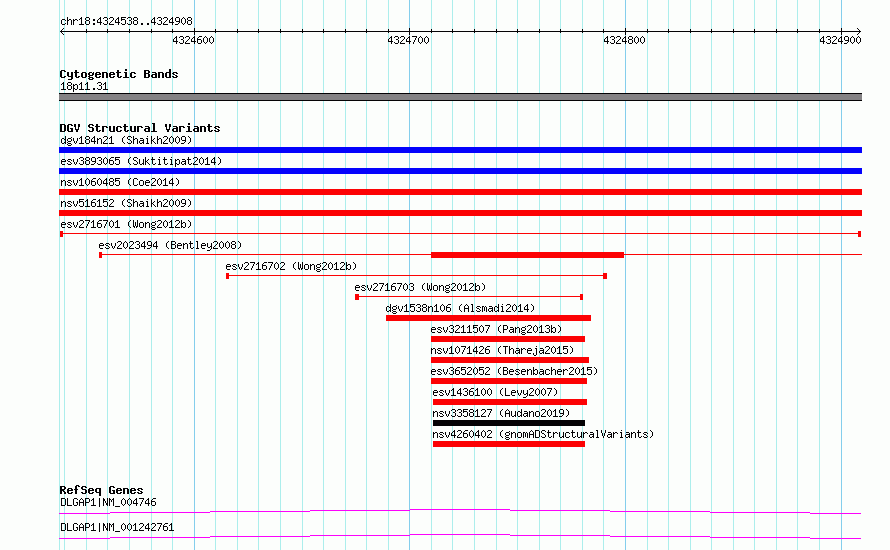The width and height of the screenshot is (890, 550).
Task: Click the esv2716702 (Wong2012b) variant line
Action: coord(417,276)
